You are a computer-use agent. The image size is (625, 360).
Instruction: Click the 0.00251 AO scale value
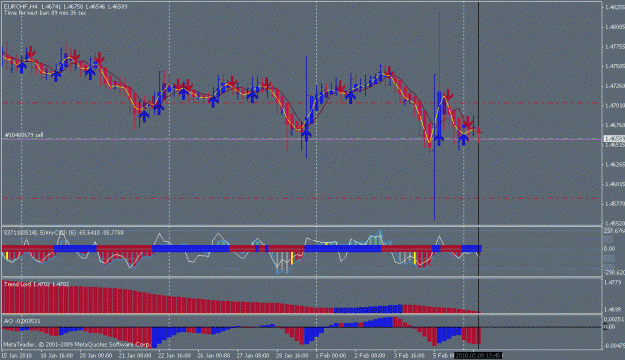[614, 319]
